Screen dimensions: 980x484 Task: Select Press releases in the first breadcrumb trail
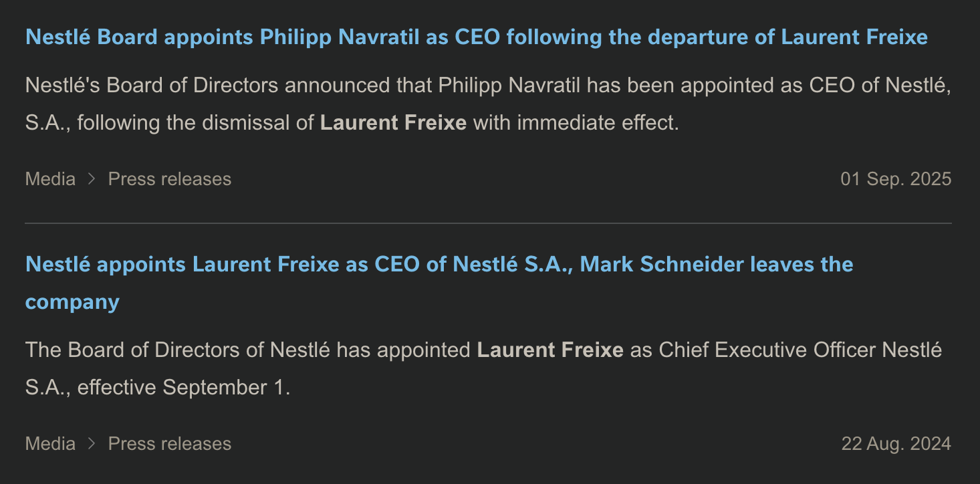pyautogui.click(x=168, y=178)
